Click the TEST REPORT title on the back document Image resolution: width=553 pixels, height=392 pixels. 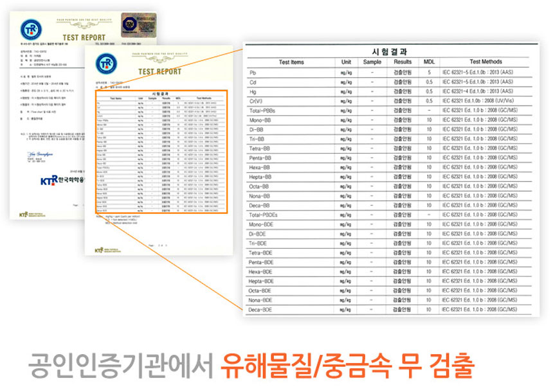click(x=84, y=38)
